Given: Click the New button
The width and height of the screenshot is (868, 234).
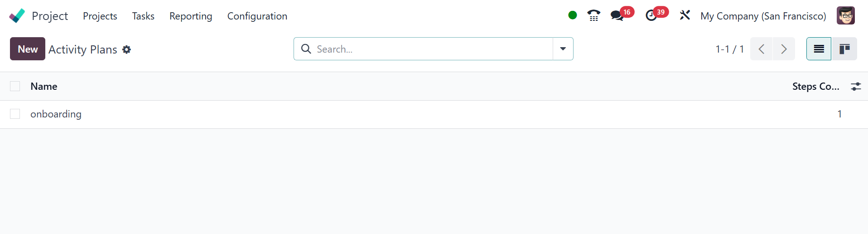Looking at the screenshot, I should (x=28, y=49).
